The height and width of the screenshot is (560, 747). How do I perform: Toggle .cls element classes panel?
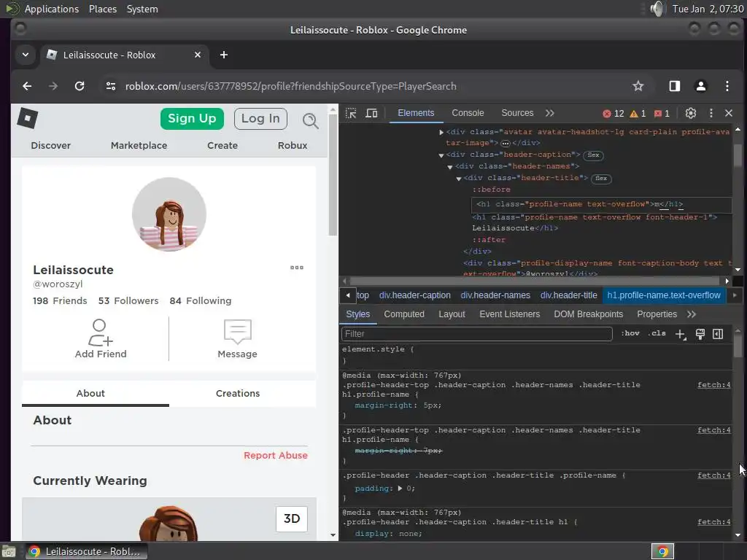[657, 333]
